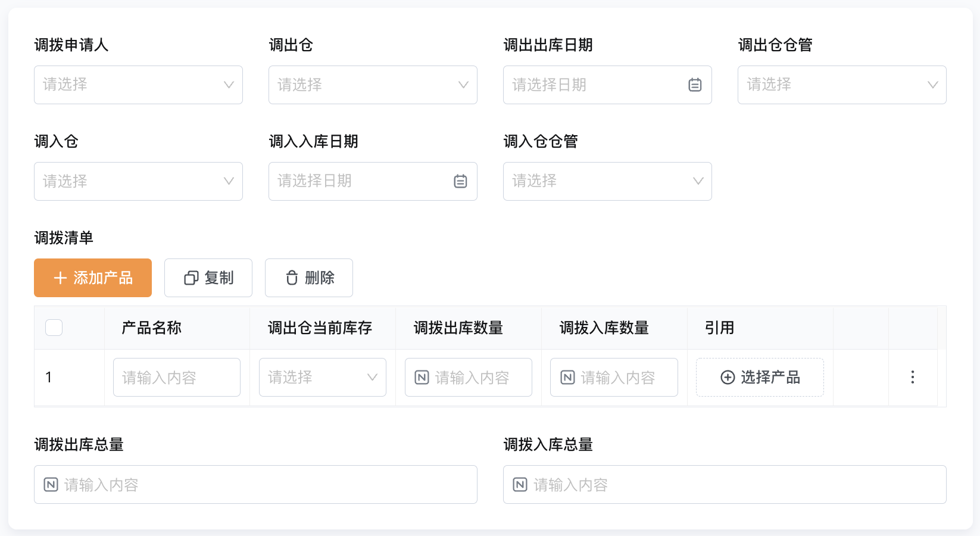Open the 调出仓 dropdown
The width and height of the screenshot is (980, 536).
(x=373, y=85)
